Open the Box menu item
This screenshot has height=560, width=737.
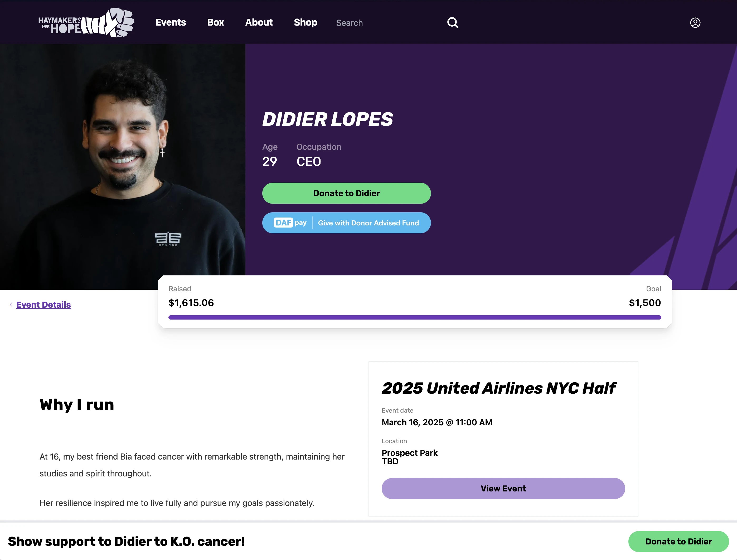(216, 22)
